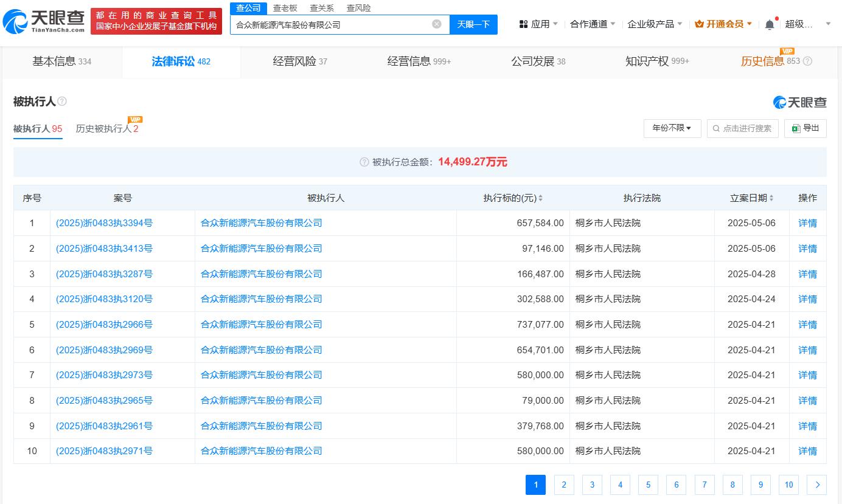The width and height of the screenshot is (842, 504).
Task: Switch to 查公司 search tab
Action: tap(248, 8)
